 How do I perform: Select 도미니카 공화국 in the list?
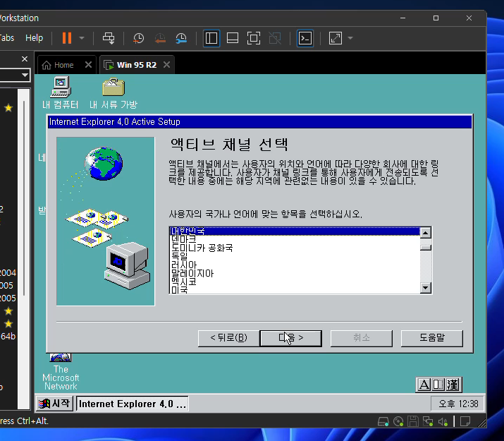point(295,248)
